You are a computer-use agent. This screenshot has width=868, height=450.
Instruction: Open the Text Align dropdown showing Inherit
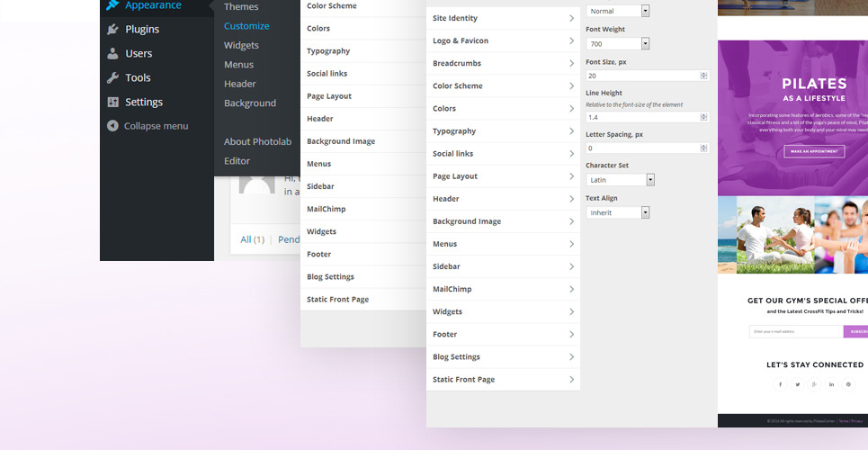[618, 212]
